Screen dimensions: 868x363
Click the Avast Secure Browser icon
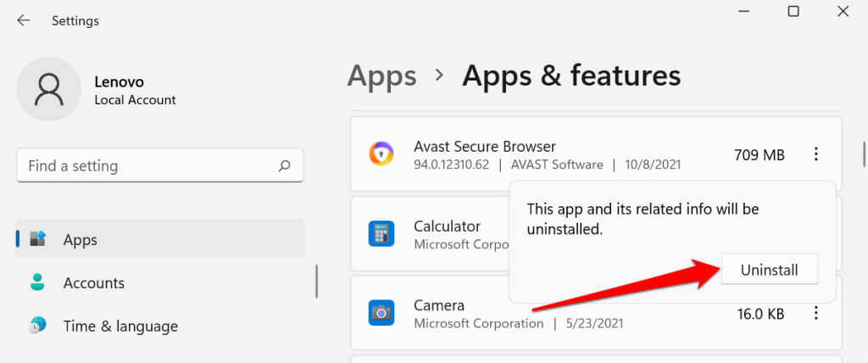coord(381,154)
